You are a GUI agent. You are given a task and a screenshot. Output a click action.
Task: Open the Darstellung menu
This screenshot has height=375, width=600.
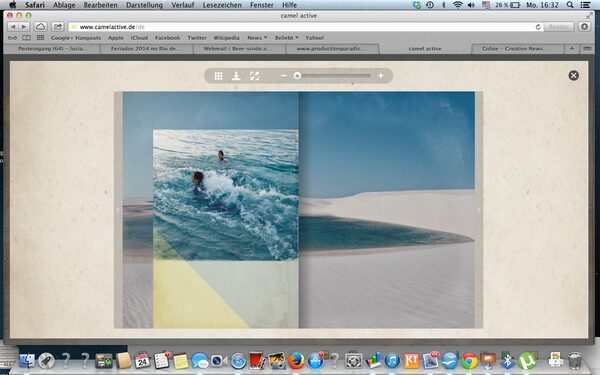(144, 5)
